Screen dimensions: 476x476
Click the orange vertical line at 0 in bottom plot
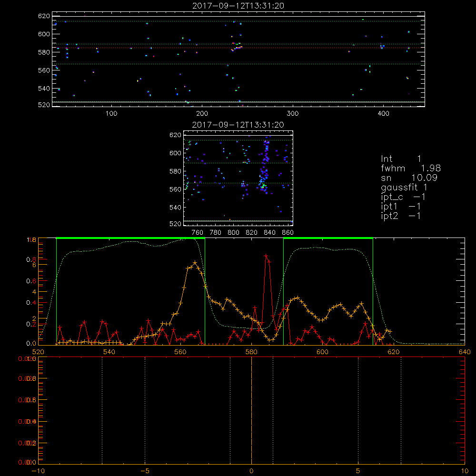251,410
